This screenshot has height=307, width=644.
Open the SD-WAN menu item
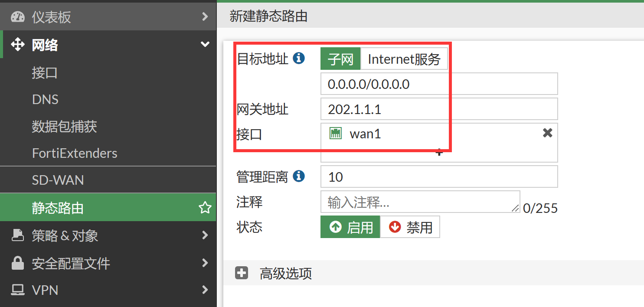58,180
